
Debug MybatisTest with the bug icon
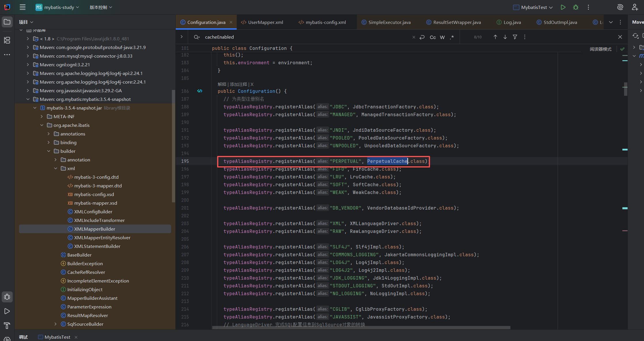pyautogui.click(x=576, y=7)
